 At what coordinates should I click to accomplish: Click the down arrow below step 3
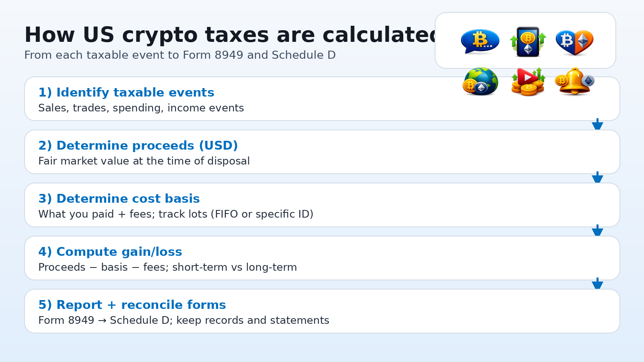[x=597, y=230]
